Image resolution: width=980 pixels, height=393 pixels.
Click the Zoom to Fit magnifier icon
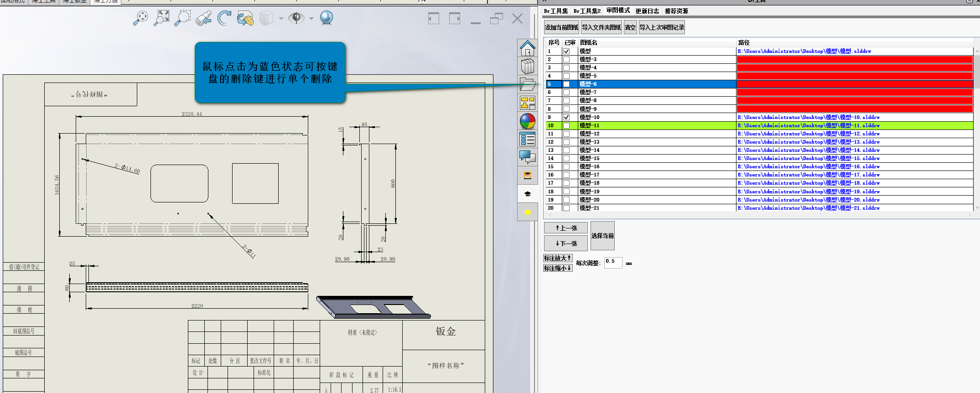[140, 18]
